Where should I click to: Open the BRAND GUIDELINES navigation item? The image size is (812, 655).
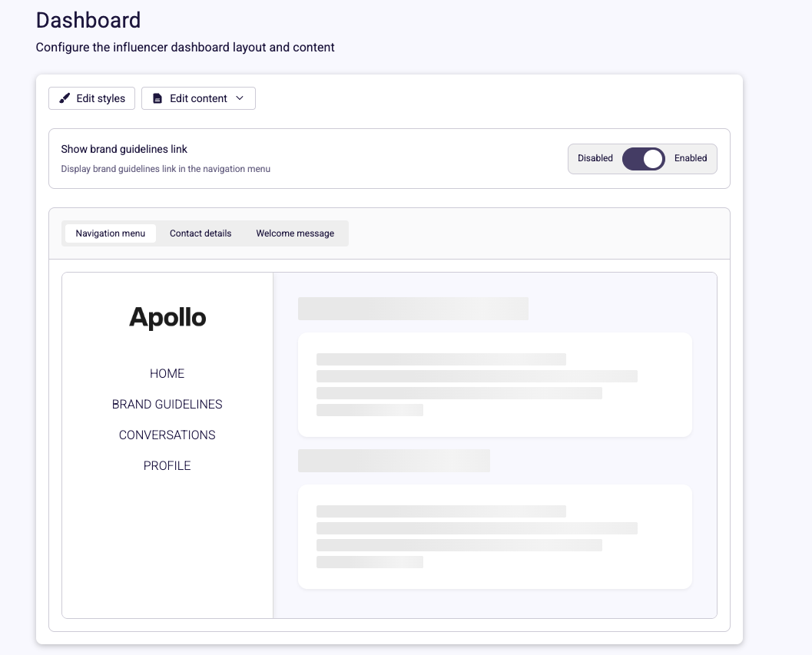[167, 404]
